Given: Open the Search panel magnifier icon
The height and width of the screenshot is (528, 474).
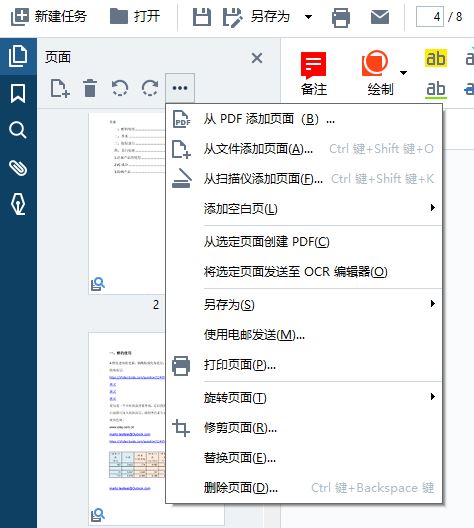Looking at the screenshot, I should point(18,130).
